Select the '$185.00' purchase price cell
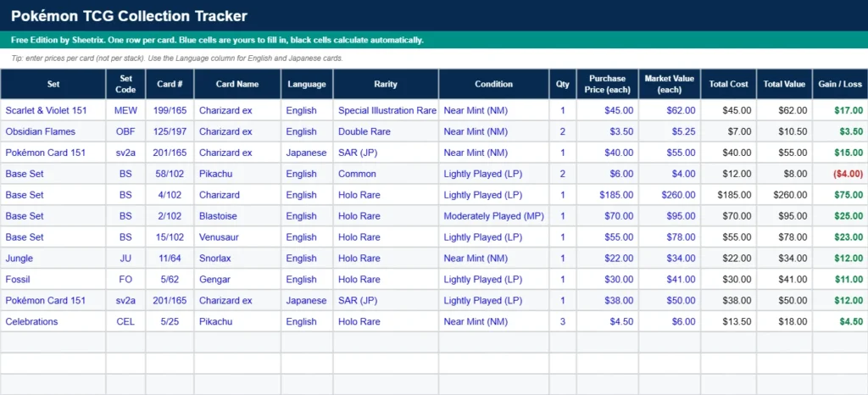868x395 pixels. coord(607,195)
